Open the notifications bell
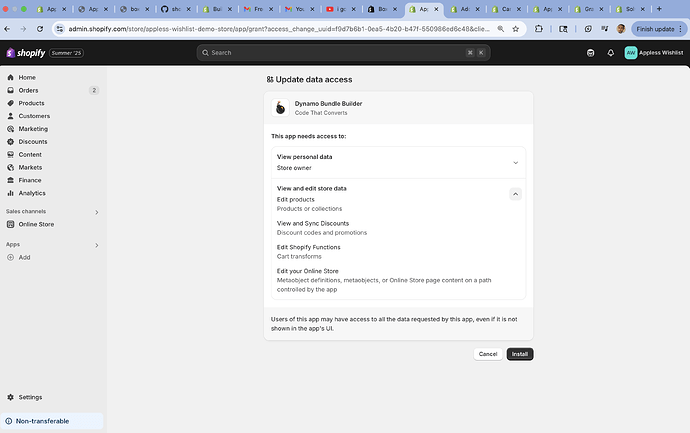690x433 pixels. (610, 53)
